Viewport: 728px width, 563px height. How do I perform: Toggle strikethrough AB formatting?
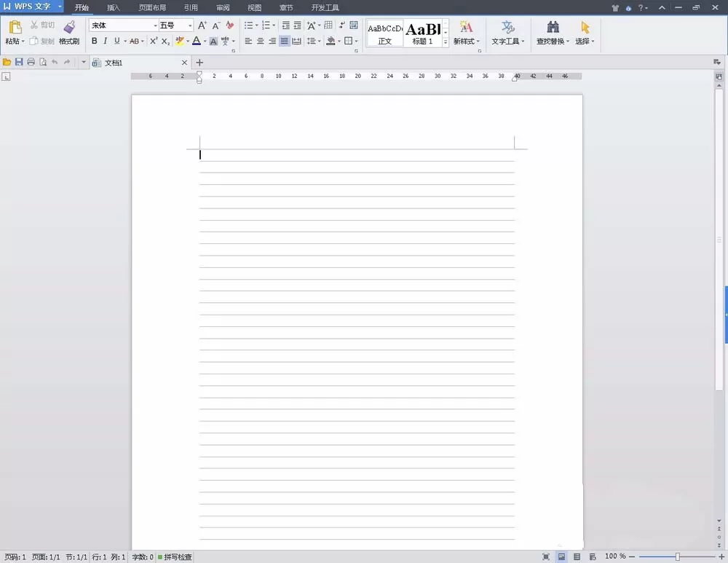[x=134, y=42]
